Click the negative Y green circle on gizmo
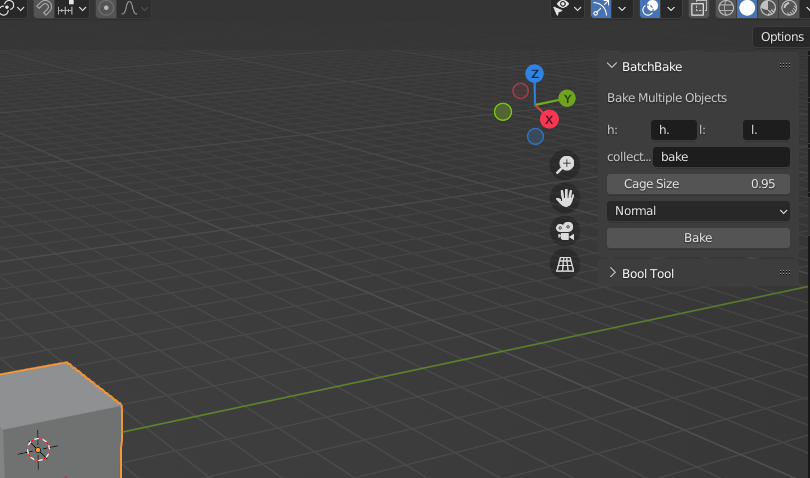The image size is (810, 478). (x=503, y=112)
